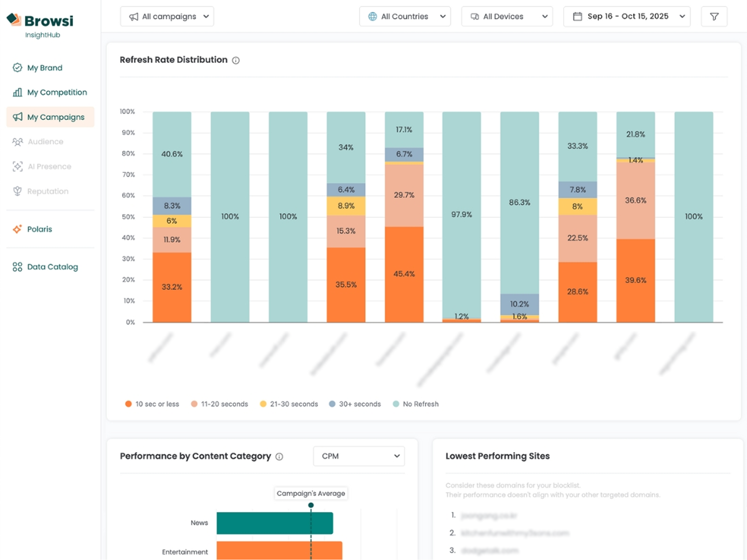Screen dimensions: 747x560
Task: Open the All Devices selector
Action: [x=507, y=17]
